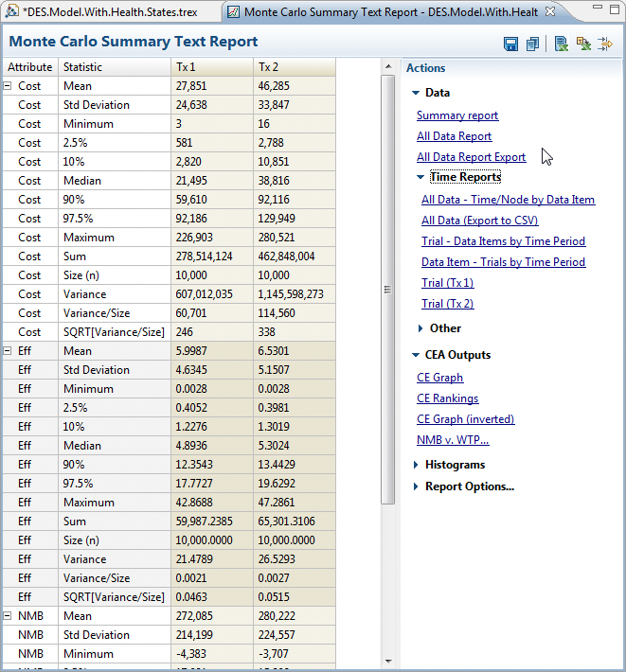Open All Data Report Export link
This screenshot has height=672, width=626.
[x=471, y=157]
